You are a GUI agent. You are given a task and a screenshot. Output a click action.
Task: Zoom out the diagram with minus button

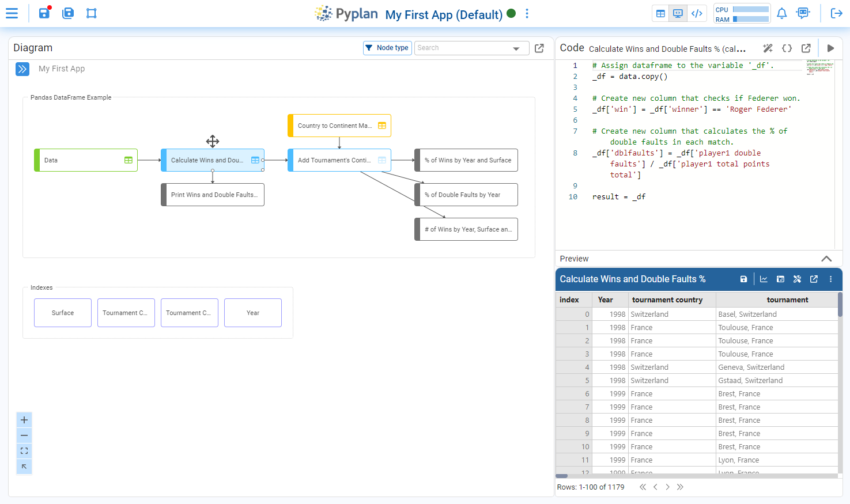click(24, 435)
